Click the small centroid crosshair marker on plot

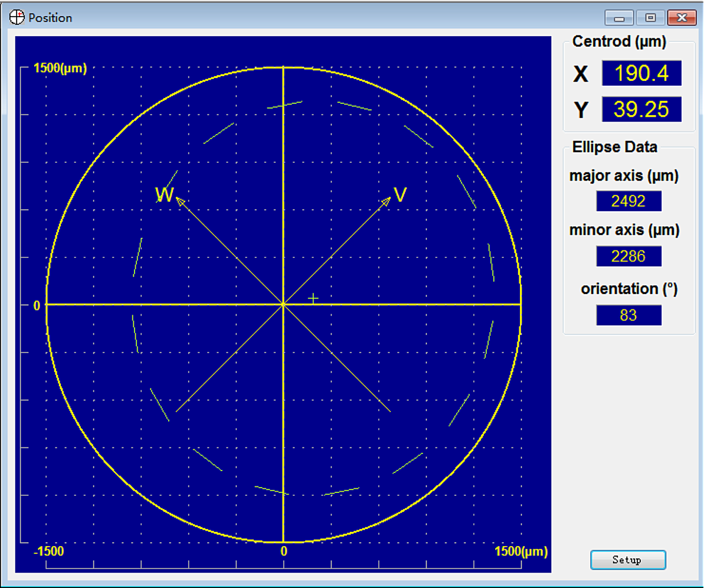[313, 299]
